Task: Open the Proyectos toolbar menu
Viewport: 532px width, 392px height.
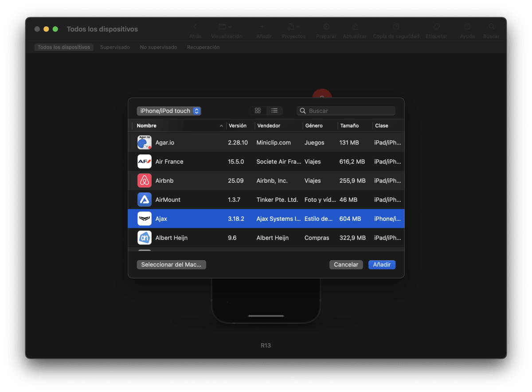Action: point(293,27)
